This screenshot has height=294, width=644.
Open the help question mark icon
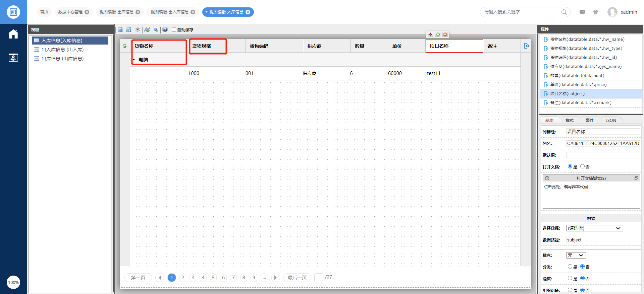pyautogui.click(x=165, y=30)
